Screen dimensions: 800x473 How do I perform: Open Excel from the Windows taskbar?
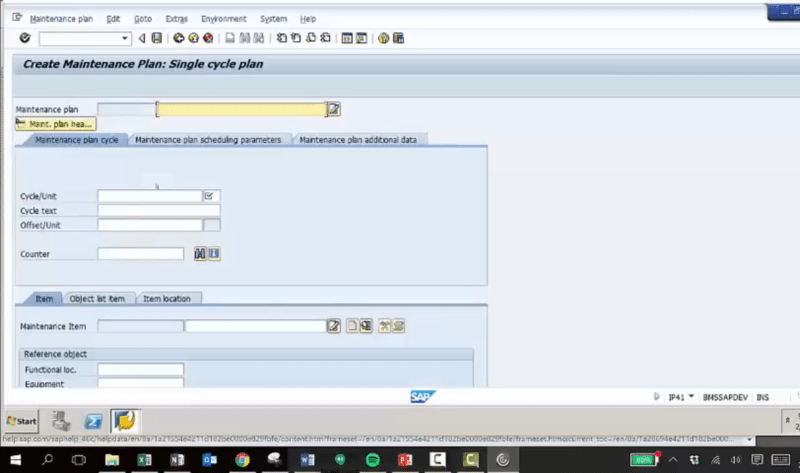144,460
